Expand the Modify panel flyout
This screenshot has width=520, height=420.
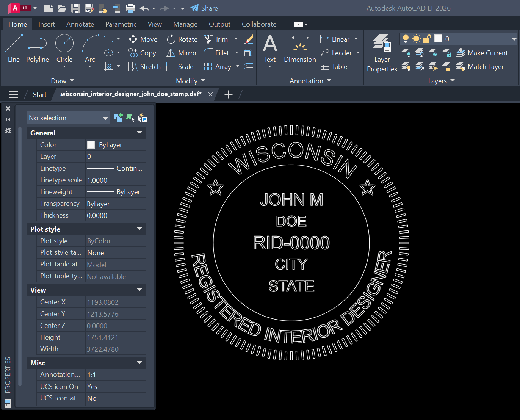pos(191,81)
